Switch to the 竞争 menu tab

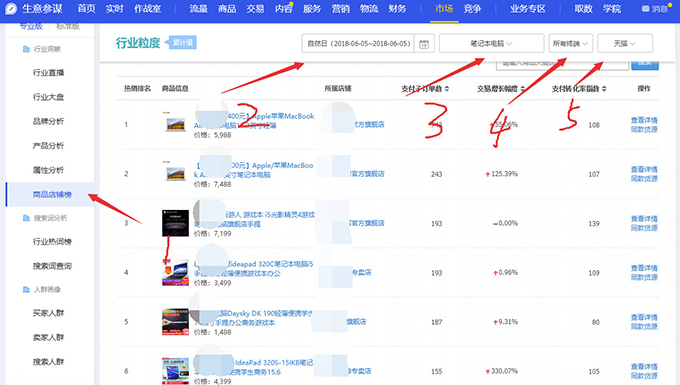pos(472,9)
